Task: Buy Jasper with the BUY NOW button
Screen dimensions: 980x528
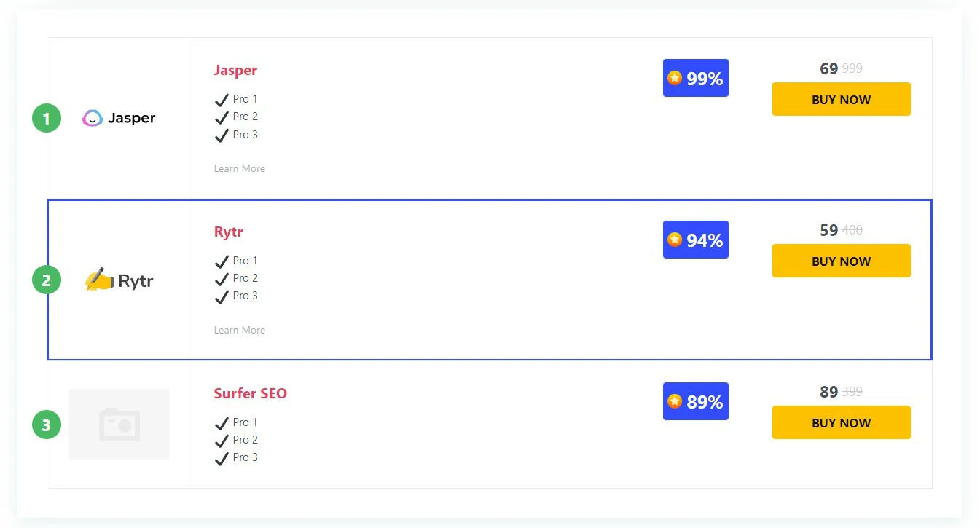Action: click(841, 99)
